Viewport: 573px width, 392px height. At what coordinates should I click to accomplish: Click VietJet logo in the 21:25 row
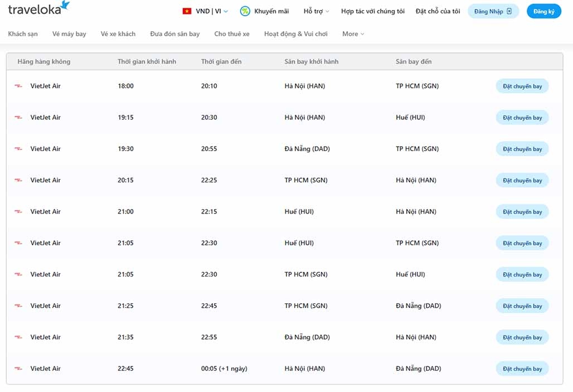tap(18, 306)
